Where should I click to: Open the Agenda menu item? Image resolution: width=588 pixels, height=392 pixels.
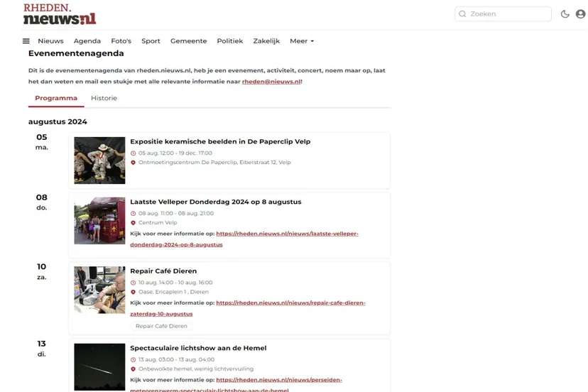(87, 41)
